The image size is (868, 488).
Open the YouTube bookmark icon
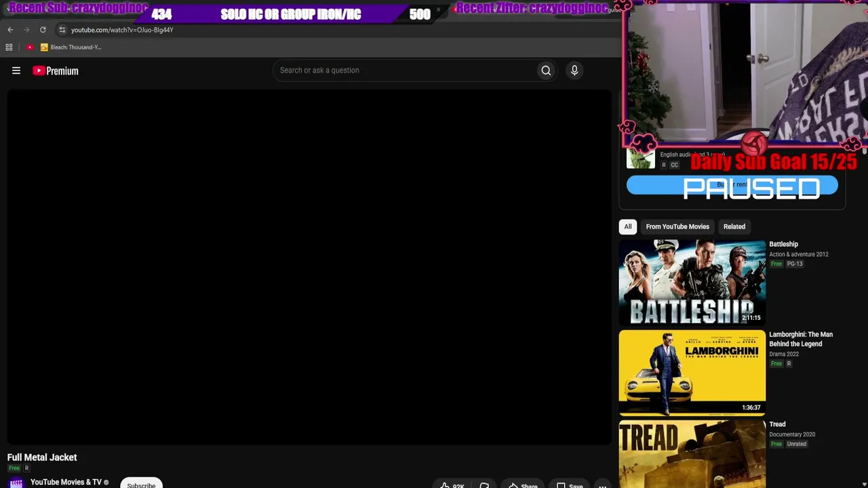pos(30,47)
